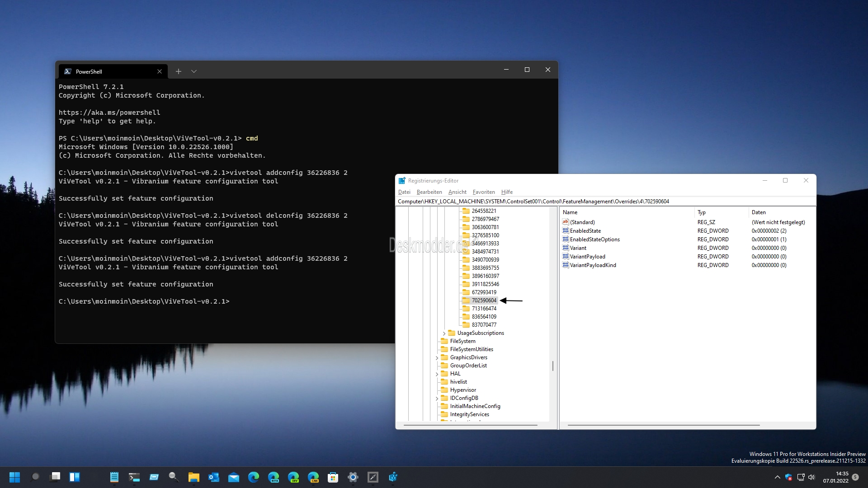Open Task View from taskbar

click(55, 477)
